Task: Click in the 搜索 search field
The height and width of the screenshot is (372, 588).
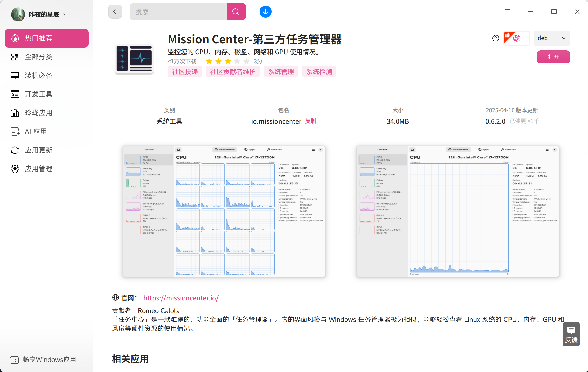Action: pyautogui.click(x=178, y=11)
